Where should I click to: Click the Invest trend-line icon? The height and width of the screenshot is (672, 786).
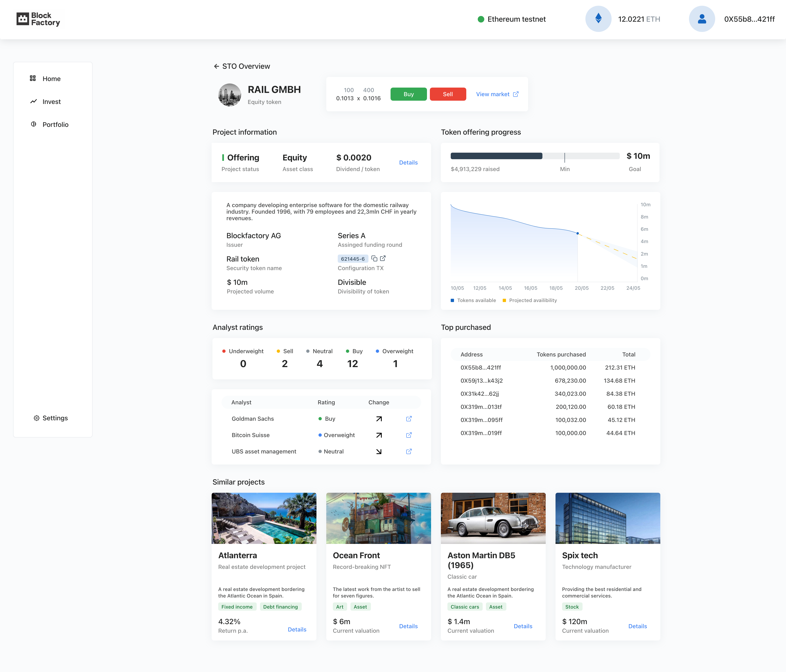[33, 101]
